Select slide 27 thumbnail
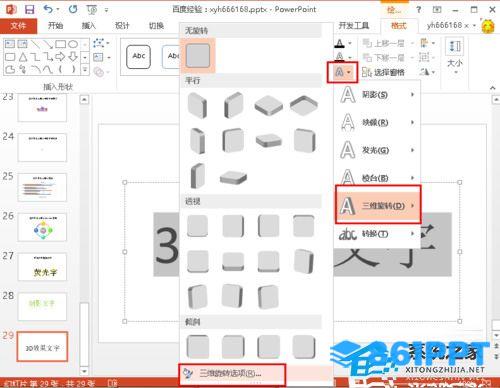 (x=42, y=267)
